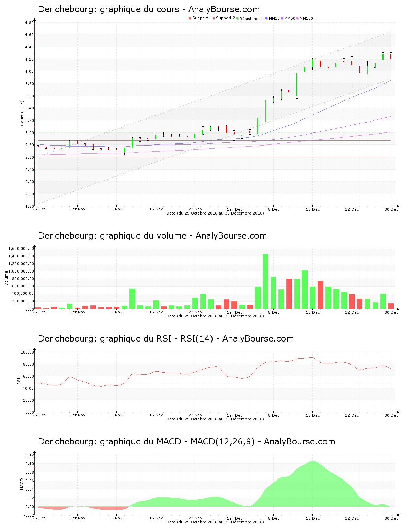Click '15 Nov' tick on volume chart
412x532 pixels.
pos(156,312)
